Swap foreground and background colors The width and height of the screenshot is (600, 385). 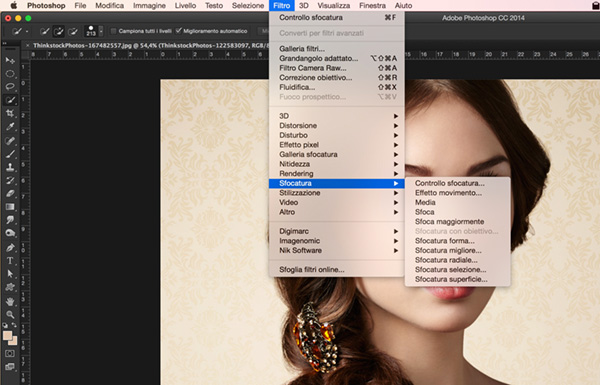(14, 325)
